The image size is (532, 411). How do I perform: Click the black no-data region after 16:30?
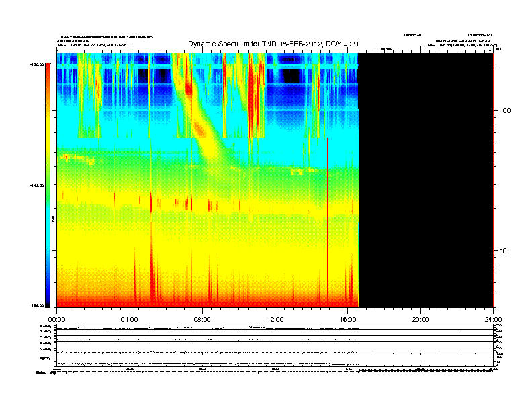tap(426, 180)
